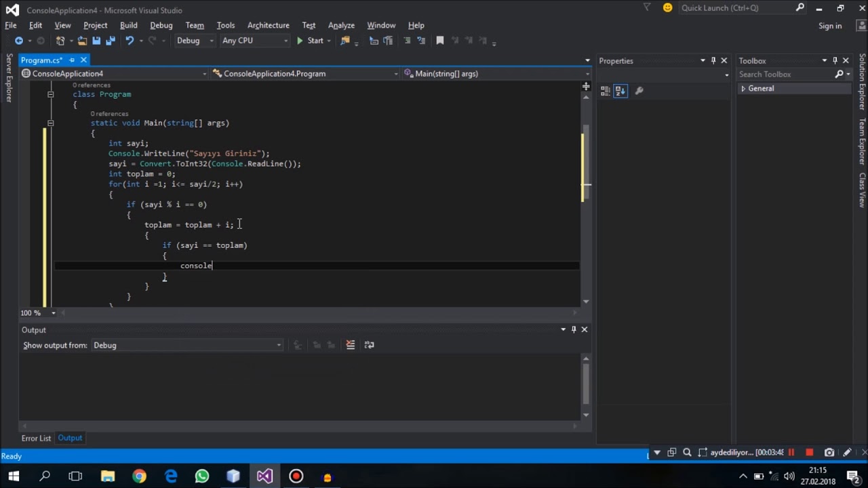Open the recorder drawing pencil tool

[848, 453]
